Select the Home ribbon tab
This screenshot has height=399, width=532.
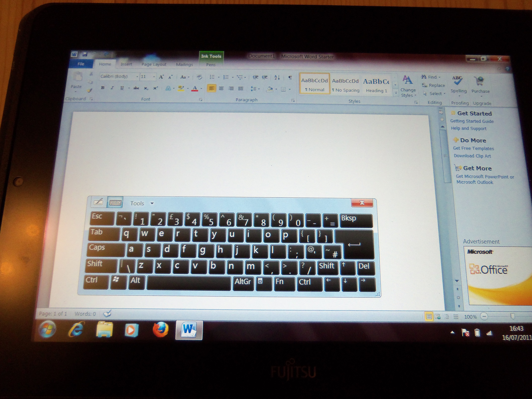[105, 64]
